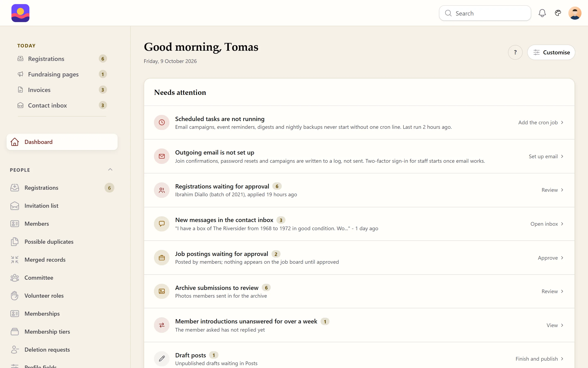Click 'Scheduled tasks are not running' title
588x368 pixels.
[220, 119]
